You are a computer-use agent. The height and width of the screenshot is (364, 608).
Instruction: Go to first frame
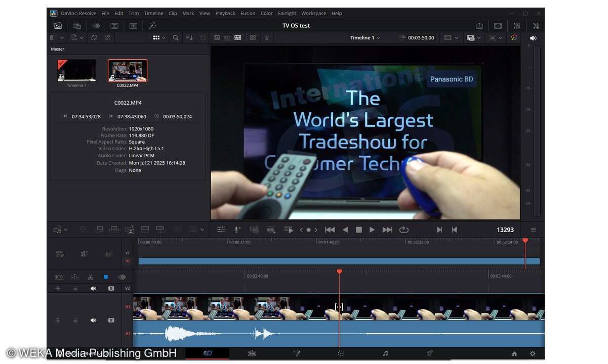pyautogui.click(x=330, y=230)
